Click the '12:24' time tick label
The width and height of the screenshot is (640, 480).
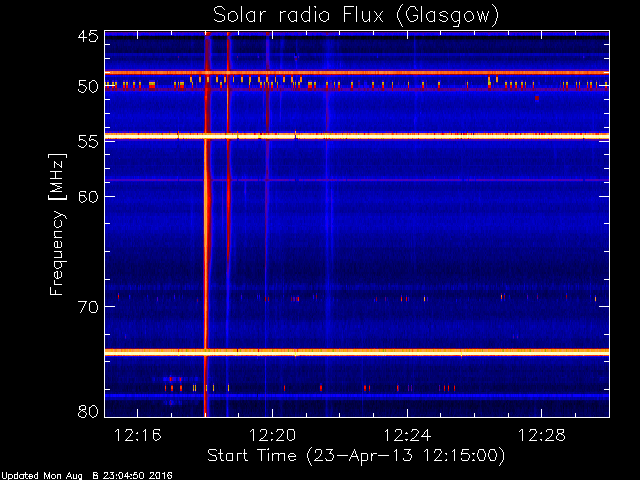(407, 436)
